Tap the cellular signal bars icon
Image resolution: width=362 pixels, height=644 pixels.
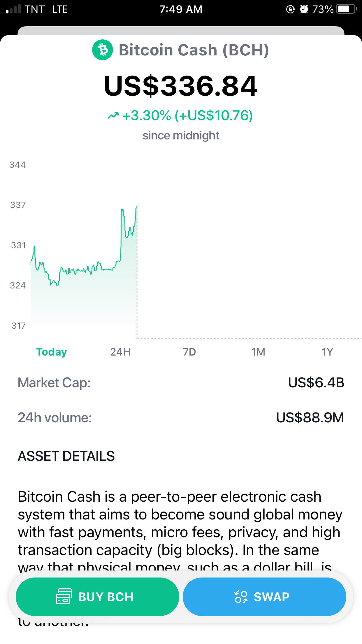point(13,9)
